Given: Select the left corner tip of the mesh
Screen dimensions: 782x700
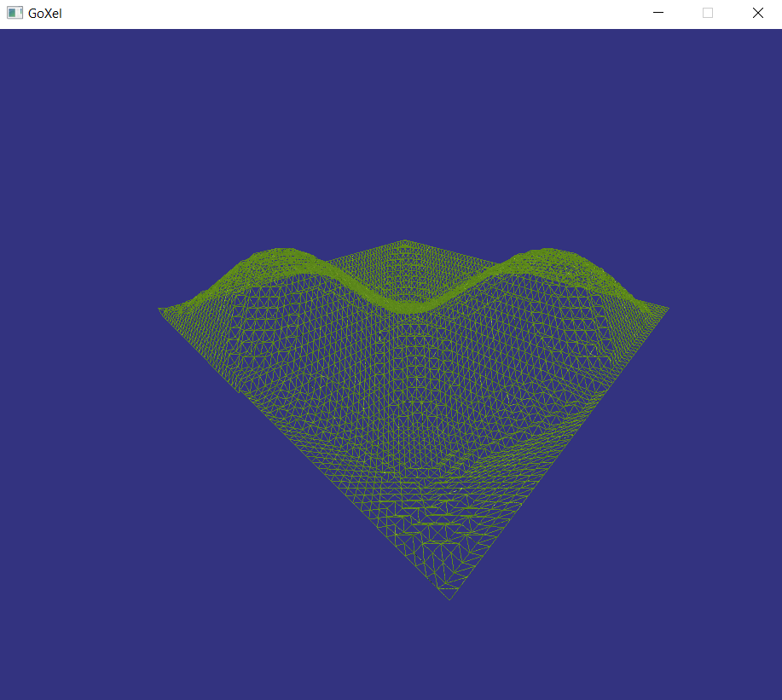Looking at the screenshot, I should [161, 310].
